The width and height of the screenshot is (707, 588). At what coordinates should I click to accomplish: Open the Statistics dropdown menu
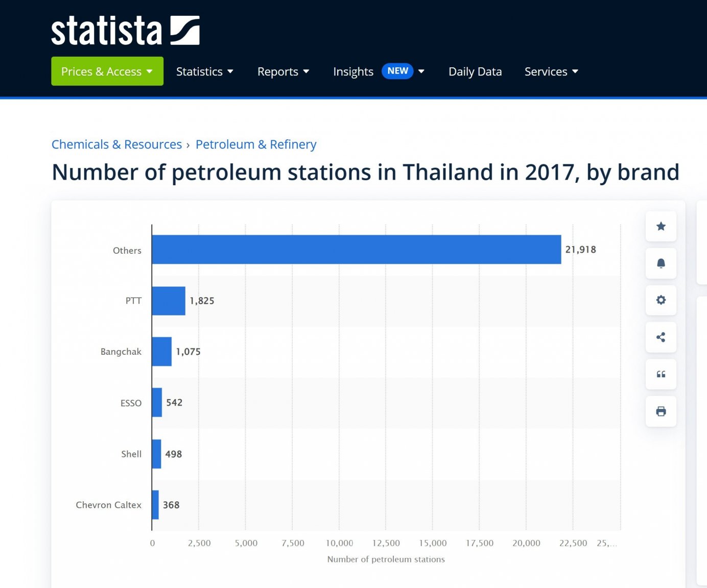(204, 71)
